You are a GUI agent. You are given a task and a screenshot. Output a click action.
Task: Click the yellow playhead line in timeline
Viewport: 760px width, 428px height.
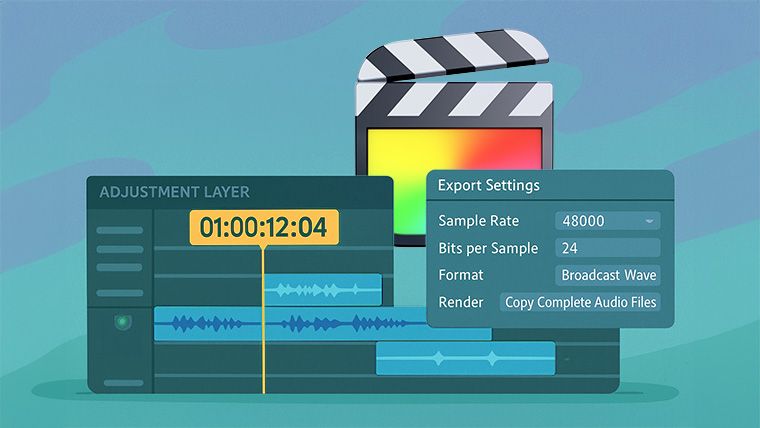263,320
